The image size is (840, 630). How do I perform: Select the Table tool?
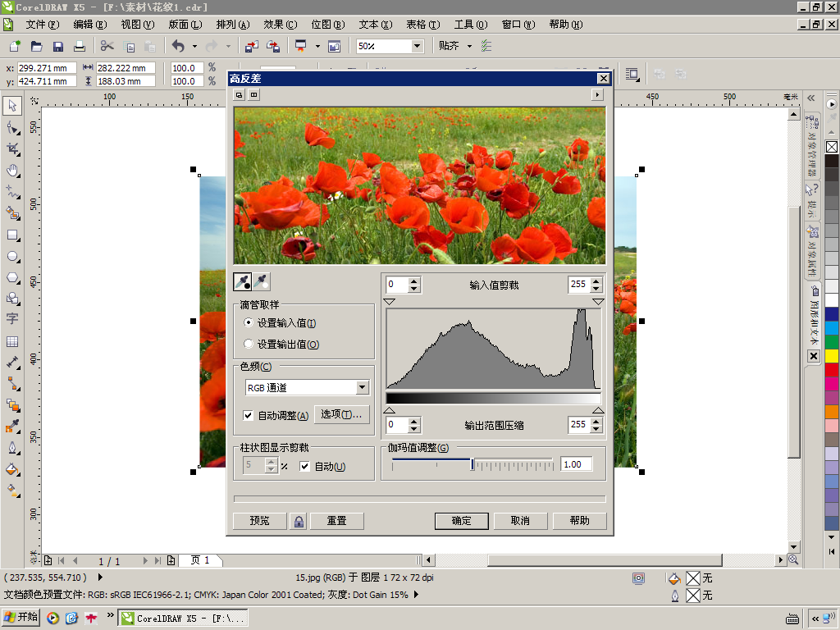[x=12, y=341]
